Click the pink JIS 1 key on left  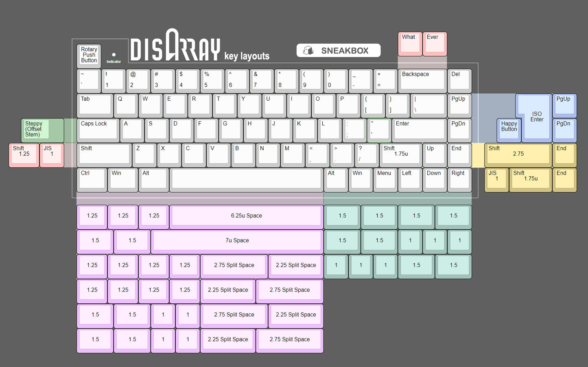52,154
